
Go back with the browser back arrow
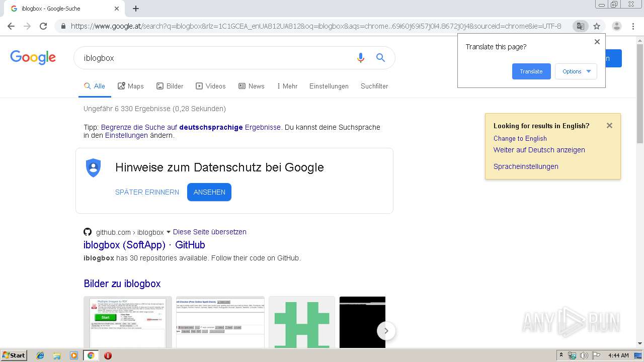pos(11,26)
